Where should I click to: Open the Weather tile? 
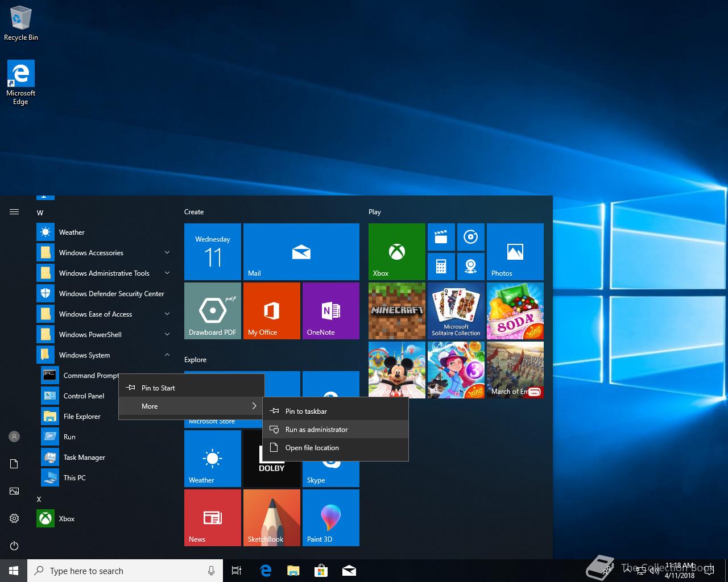pyautogui.click(x=213, y=459)
